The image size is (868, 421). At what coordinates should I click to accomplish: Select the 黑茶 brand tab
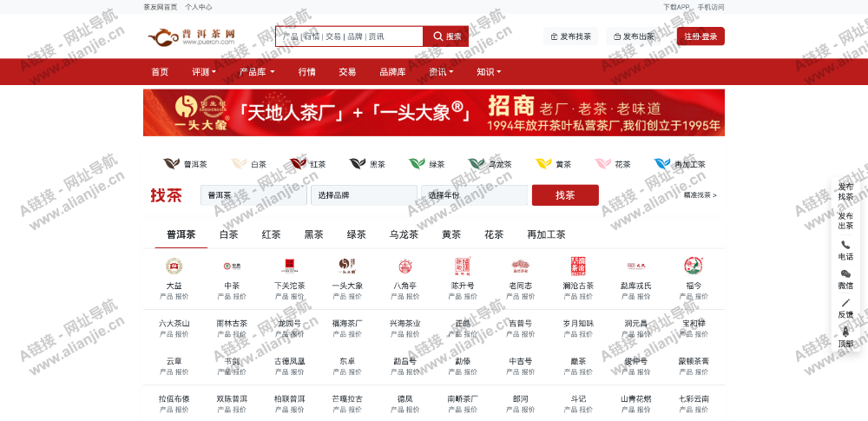pyautogui.click(x=314, y=234)
